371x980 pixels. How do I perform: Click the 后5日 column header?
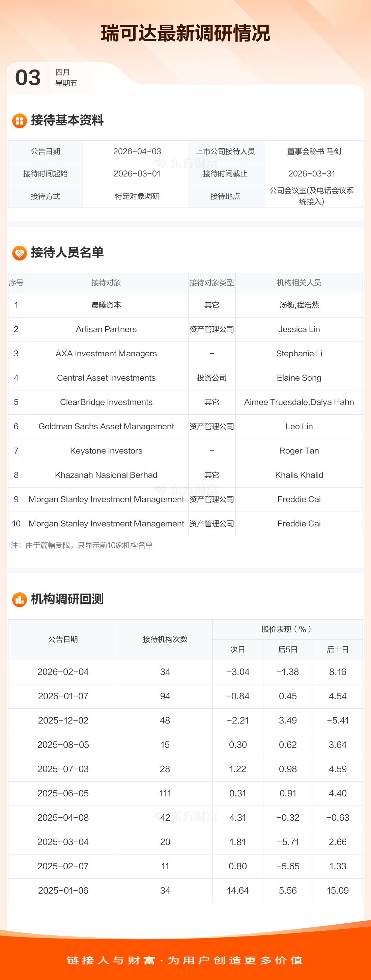coord(288,650)
